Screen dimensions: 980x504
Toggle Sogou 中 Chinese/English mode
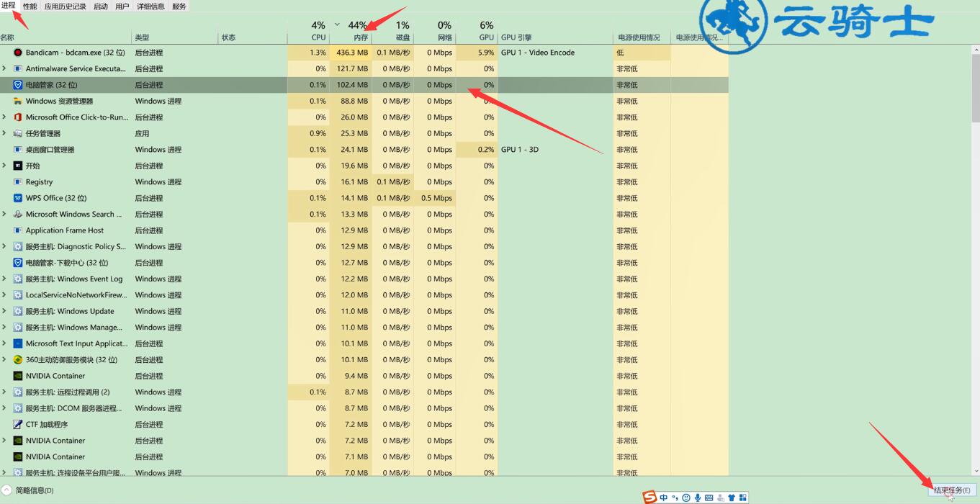point(664,498)
